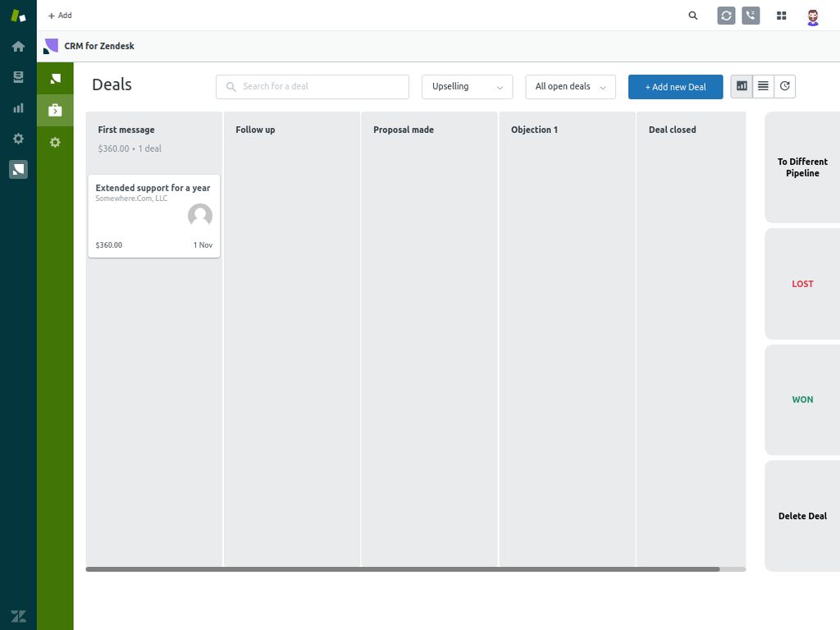Open CRM settings gear in green sidebar
Image resolution: width=840 pixels, height=630 pixels.
click(55, 142)
